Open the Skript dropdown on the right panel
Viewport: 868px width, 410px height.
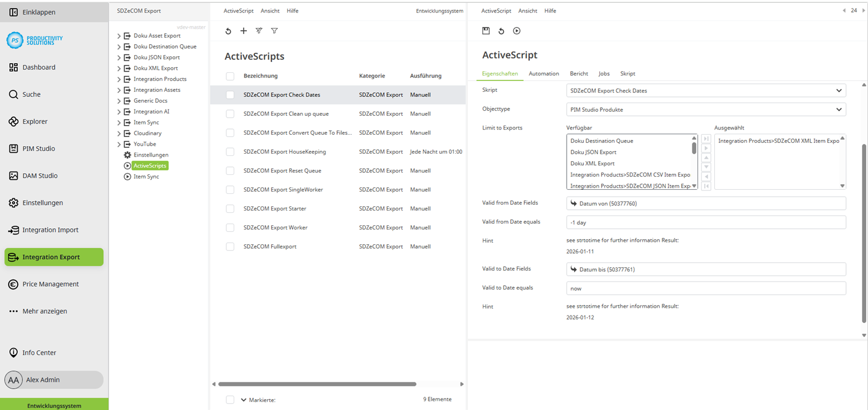[706, 90]
